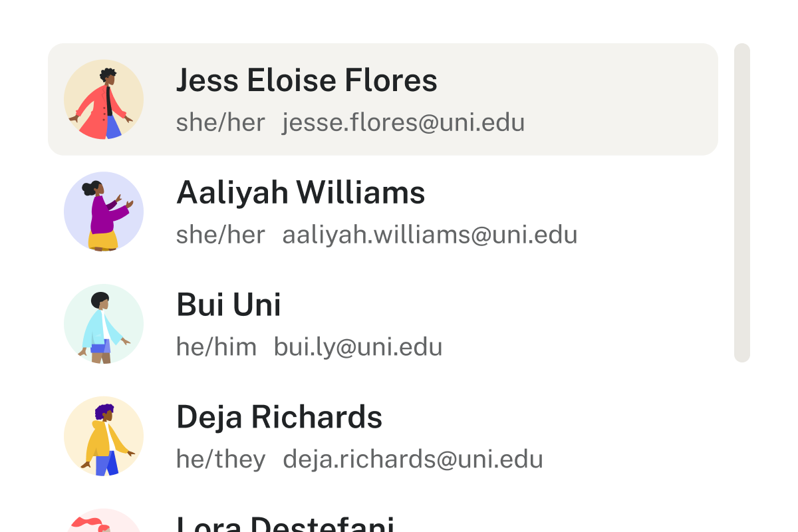798x532 pixels.
Task: Click she/her pronoun under Aaliyah Williams
Action: click(x=221, y=235)
